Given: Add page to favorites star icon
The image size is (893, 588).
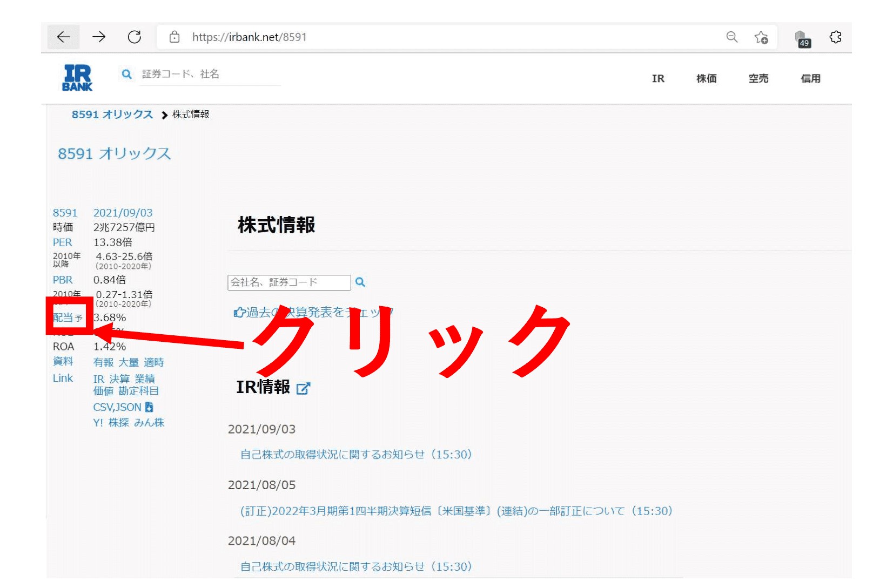Looking at the screenshot, I should 761,37.
